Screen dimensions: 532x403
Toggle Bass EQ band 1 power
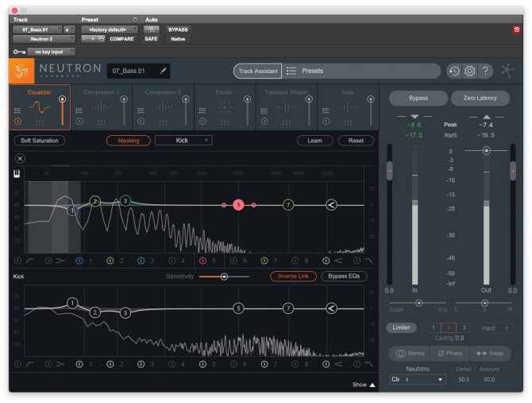click(x=79, y=261)
